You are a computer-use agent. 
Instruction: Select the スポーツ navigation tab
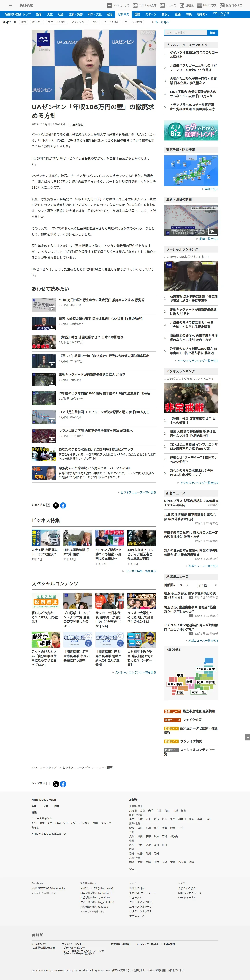(x=151, y=14)
